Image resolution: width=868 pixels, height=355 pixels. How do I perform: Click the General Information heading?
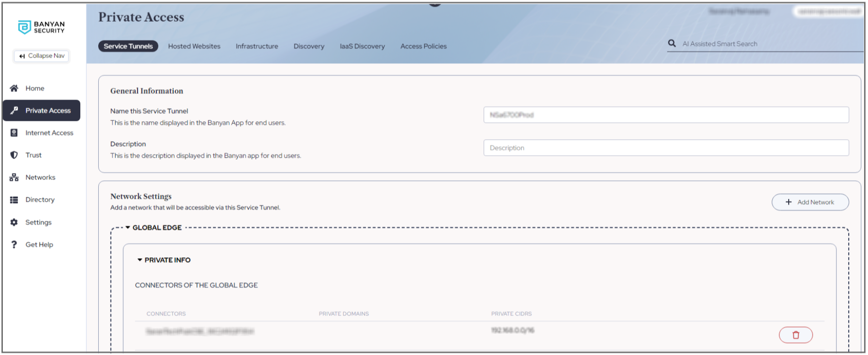pyautogui.click(x=147, y=91)
